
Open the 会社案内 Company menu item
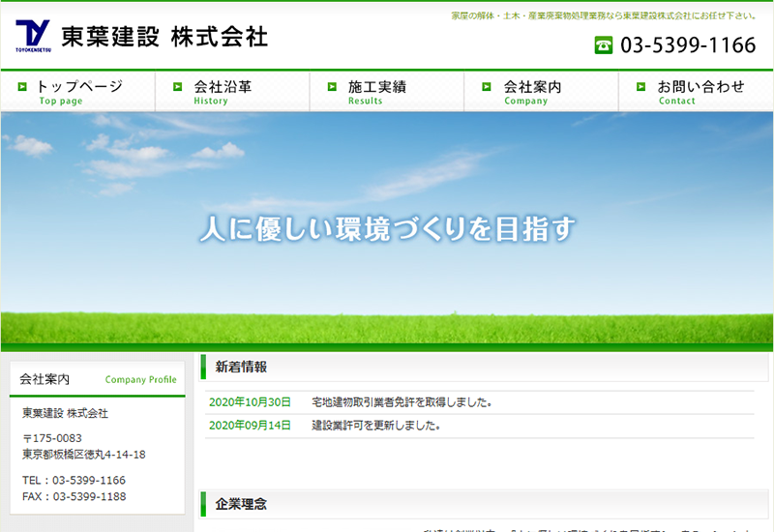[532, 92]
